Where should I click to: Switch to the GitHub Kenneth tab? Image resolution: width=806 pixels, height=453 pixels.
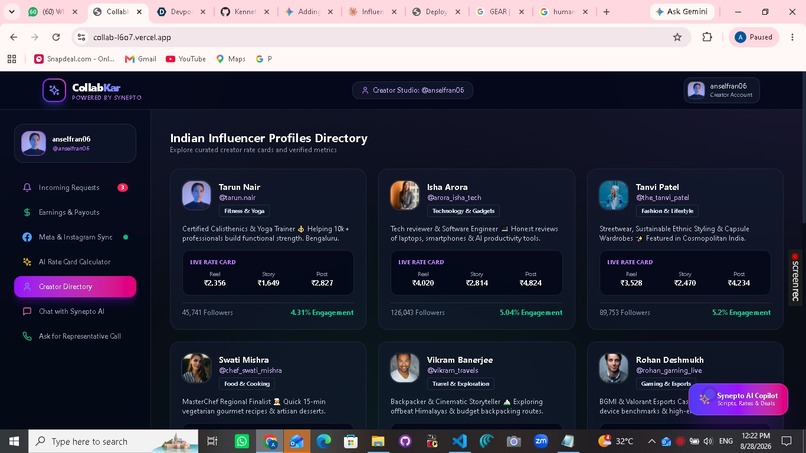[x=245, y=12]
